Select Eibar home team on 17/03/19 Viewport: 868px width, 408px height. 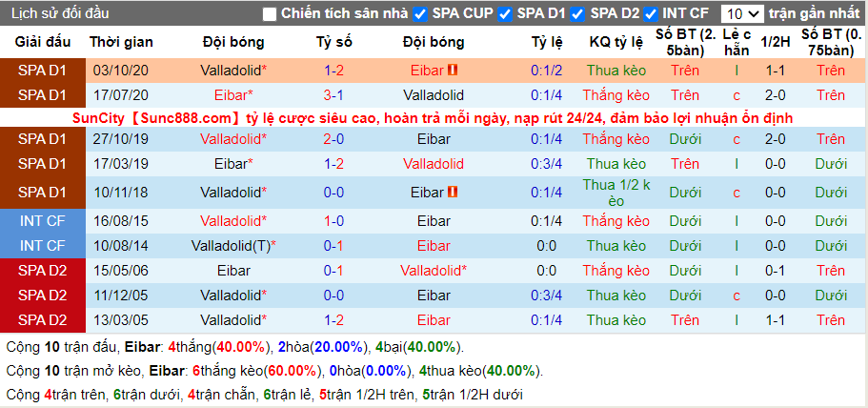click(x=233, y=164)
